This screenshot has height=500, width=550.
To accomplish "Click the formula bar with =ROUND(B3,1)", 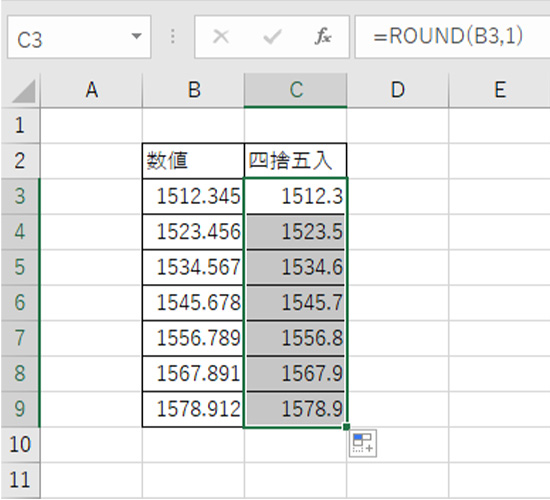I will [x=452, y=37].
